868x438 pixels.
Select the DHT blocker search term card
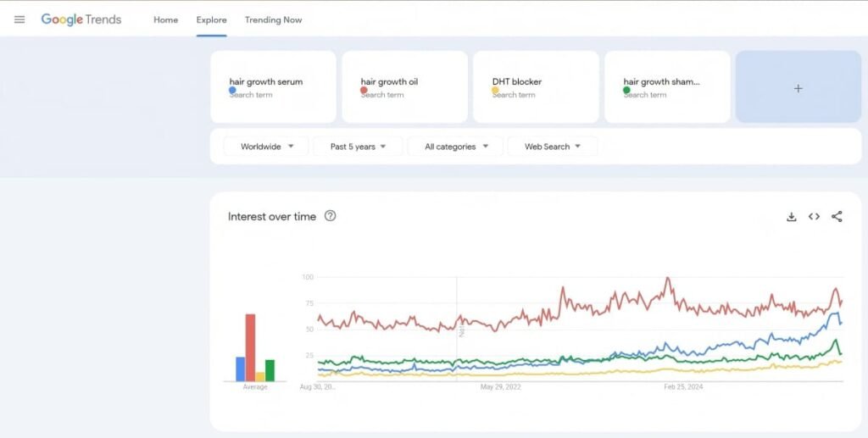coord(536,87)
